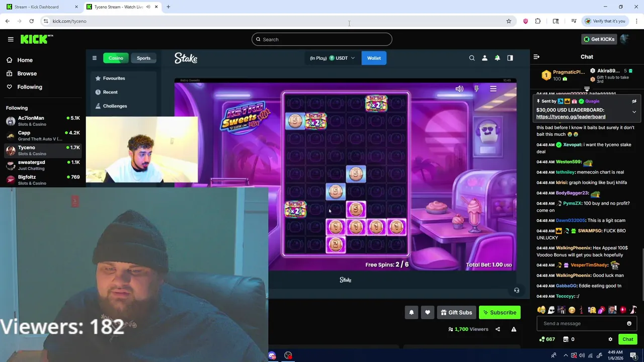This screenshot has height=362, width=644.
Task: Mute the Retro Sweets game sound
Action: tap(459, 89)
